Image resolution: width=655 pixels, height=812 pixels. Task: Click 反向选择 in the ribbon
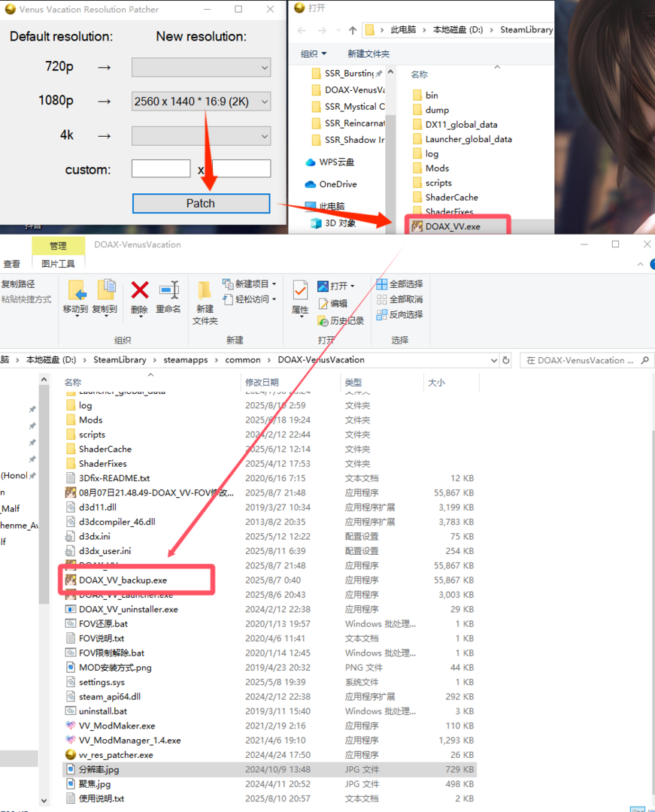(400, 314)
